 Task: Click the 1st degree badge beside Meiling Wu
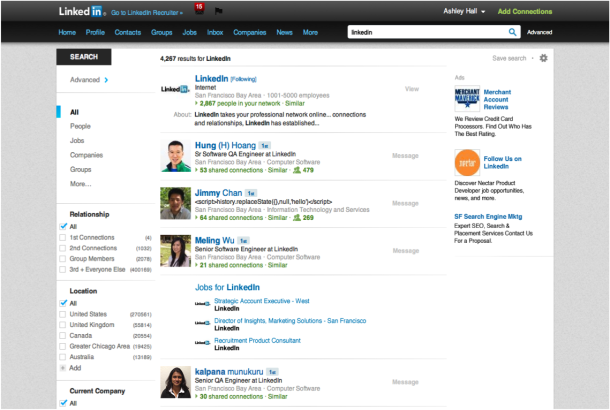244,241
